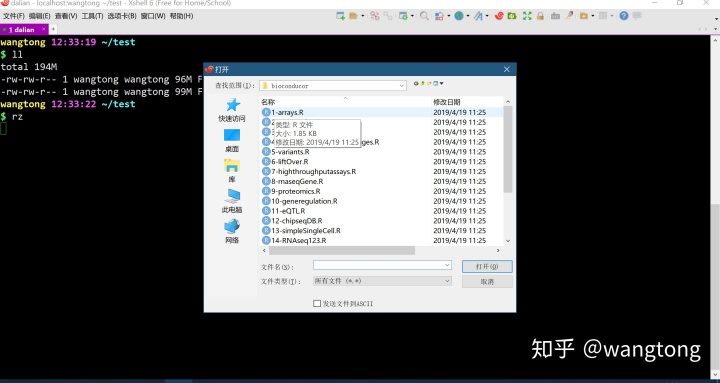This screenshot has width=720, height=383.
Task: Expand the file name combo box arrow
Action: pyautogui.click(x=447, y=265)
